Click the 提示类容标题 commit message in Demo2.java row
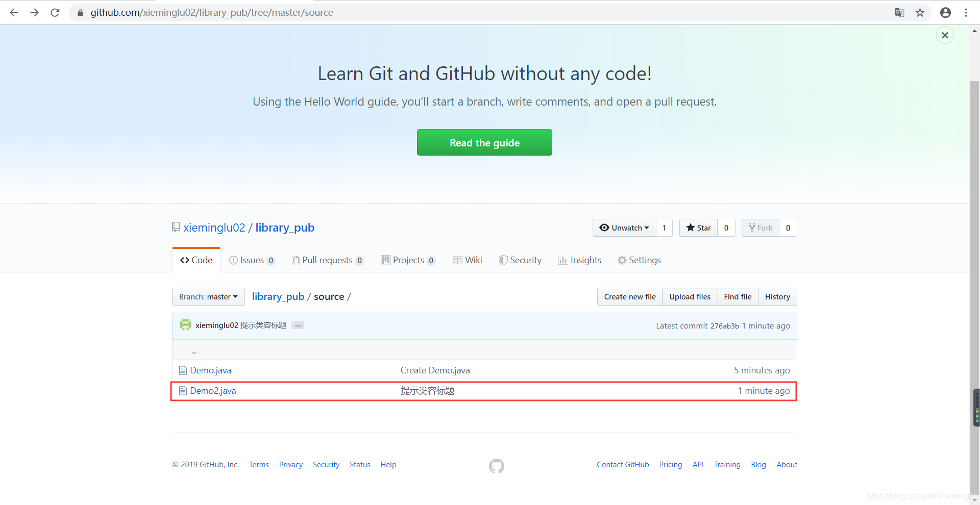The height and width of the screenshot is (505, 980). pyautogui.click(x=427, y=391)
